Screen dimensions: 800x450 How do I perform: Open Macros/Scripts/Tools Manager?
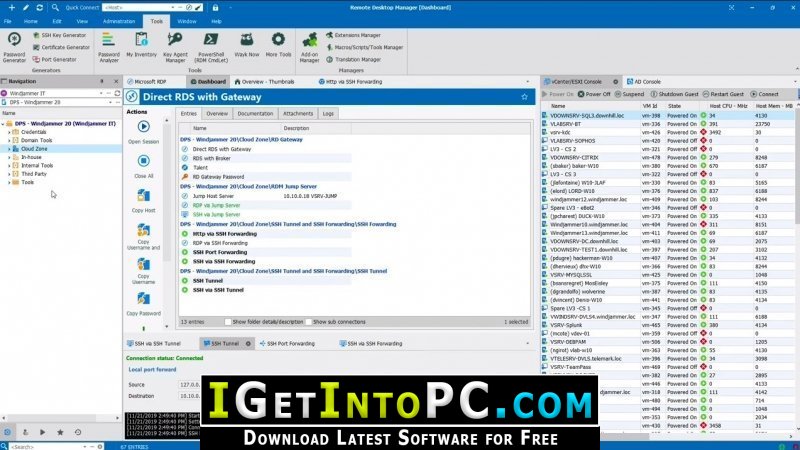point(364,47)
